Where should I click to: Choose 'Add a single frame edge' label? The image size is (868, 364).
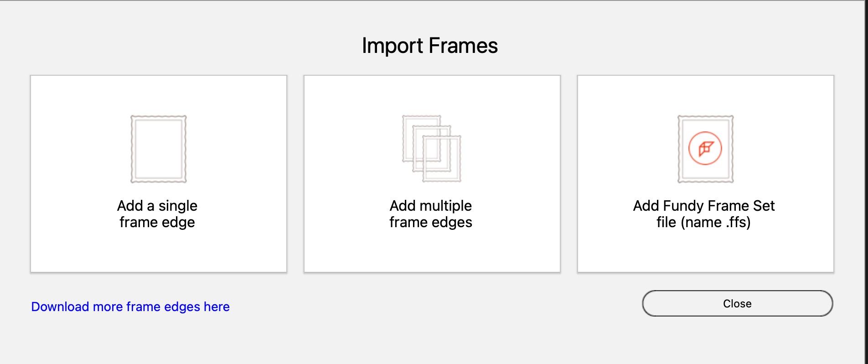157,213
